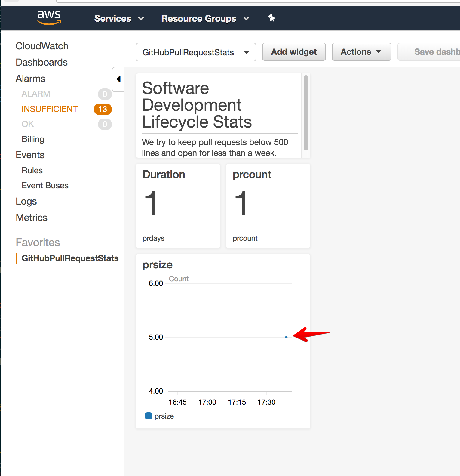
Task: Select the ALARM state filter
Action: point(36,94)
